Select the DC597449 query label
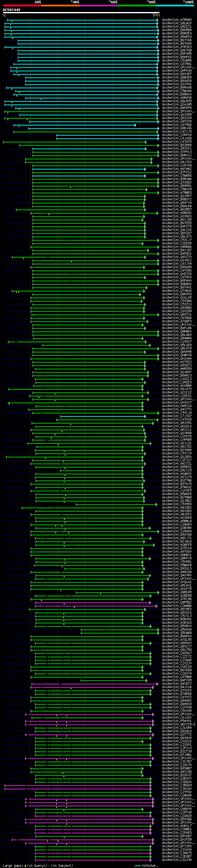The image size is (197, 868). (11, 10)
